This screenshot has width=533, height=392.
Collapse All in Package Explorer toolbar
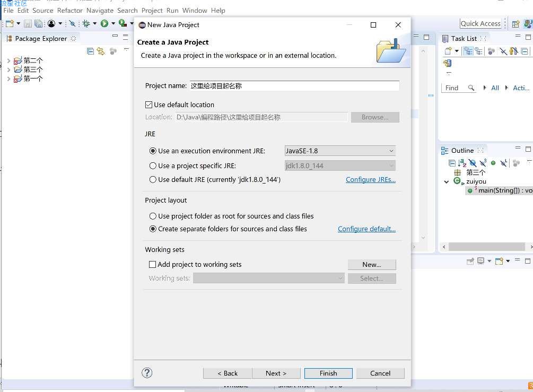pyautogui.click(x=90, y=51)
